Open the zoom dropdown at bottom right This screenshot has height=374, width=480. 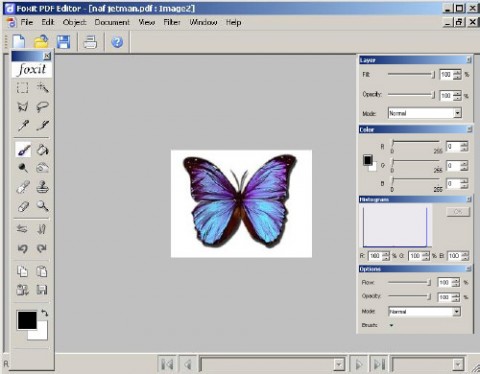pos(458,365)
